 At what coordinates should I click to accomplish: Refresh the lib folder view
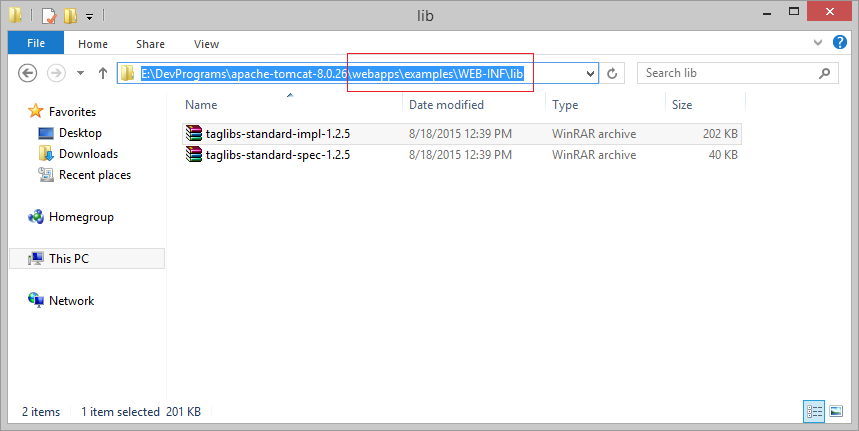[612, 73]
